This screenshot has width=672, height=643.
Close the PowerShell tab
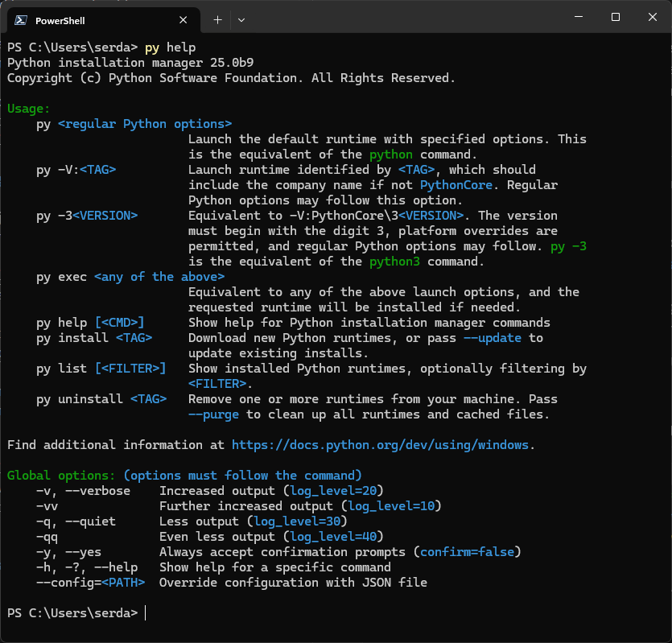[x=183, y=19]
